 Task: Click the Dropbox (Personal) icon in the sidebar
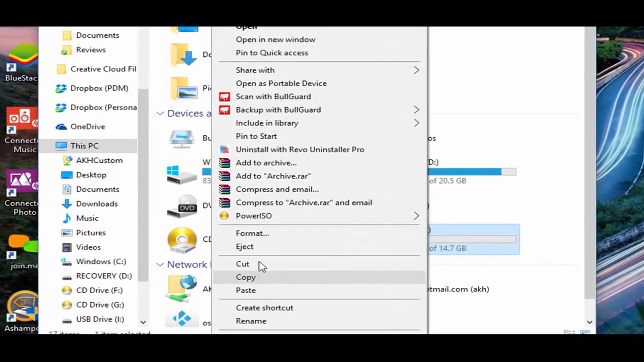(x=61, y=108)
